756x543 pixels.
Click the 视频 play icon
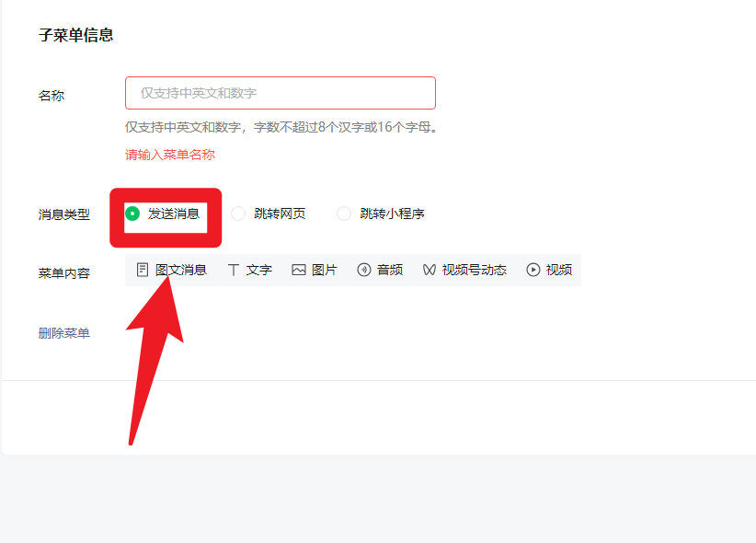tap(533, 270)
